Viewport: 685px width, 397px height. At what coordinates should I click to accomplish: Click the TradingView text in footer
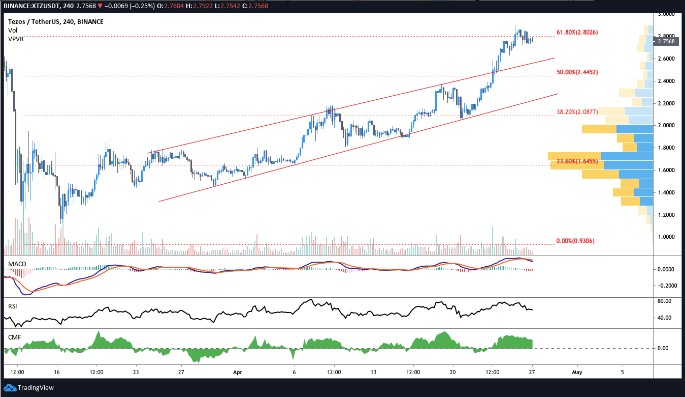[36, 387]
